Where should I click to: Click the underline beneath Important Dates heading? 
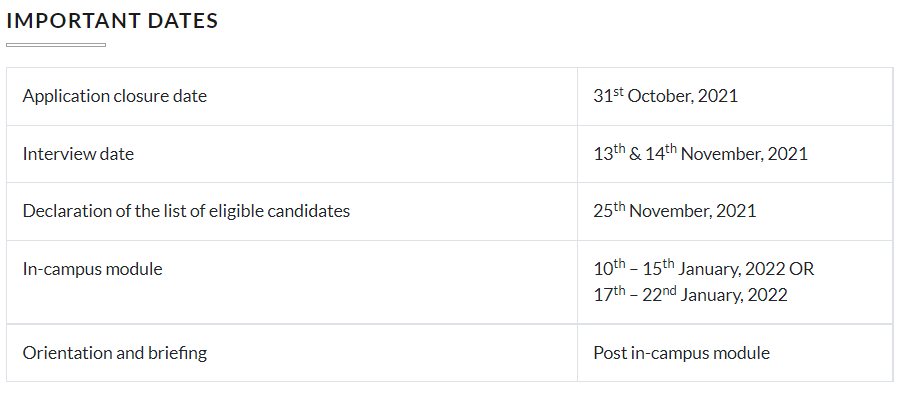pos(56,45)
